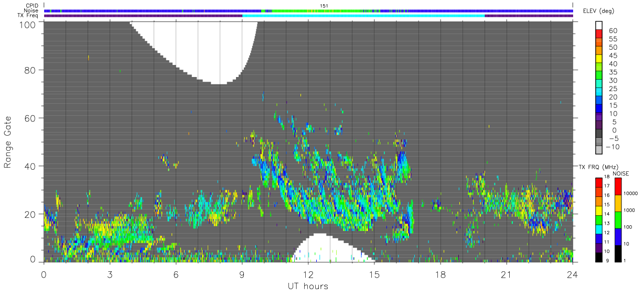Image resolution: width=644 pixels, height=297 pixels.
Task: Click the ELEV colorbar label '-5'
Action: click(614, 138)
